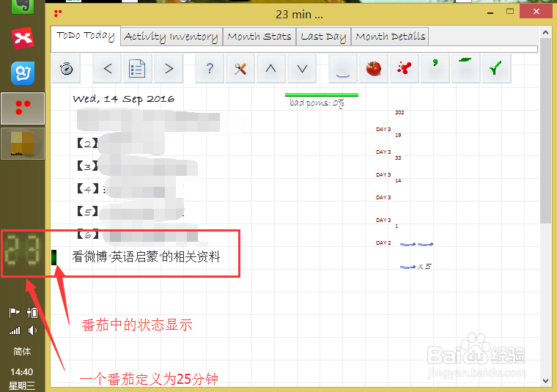This screenshot has width=557, height=392.
Task: Open Action Center flag tray icon
Action: point(14,313)
